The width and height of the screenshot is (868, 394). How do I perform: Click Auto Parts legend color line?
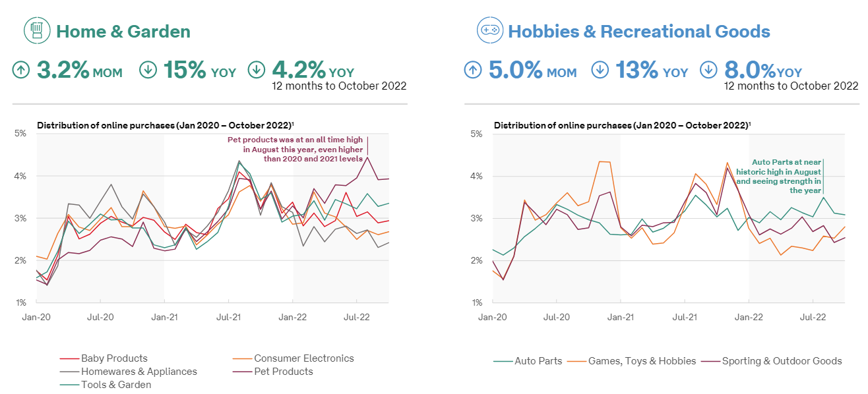502,361
